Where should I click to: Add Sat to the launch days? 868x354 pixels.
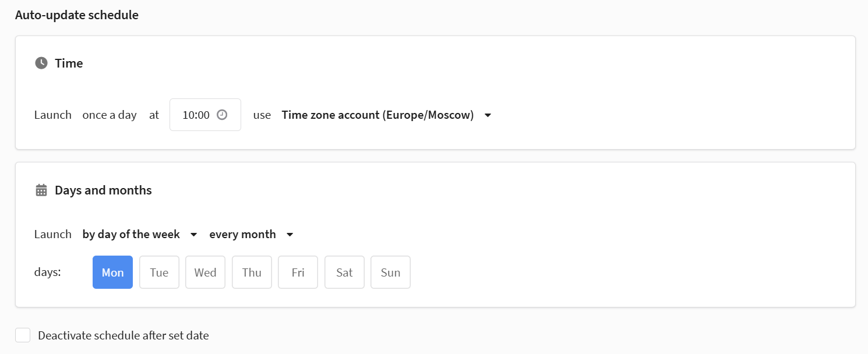click(x=344, y=272)
